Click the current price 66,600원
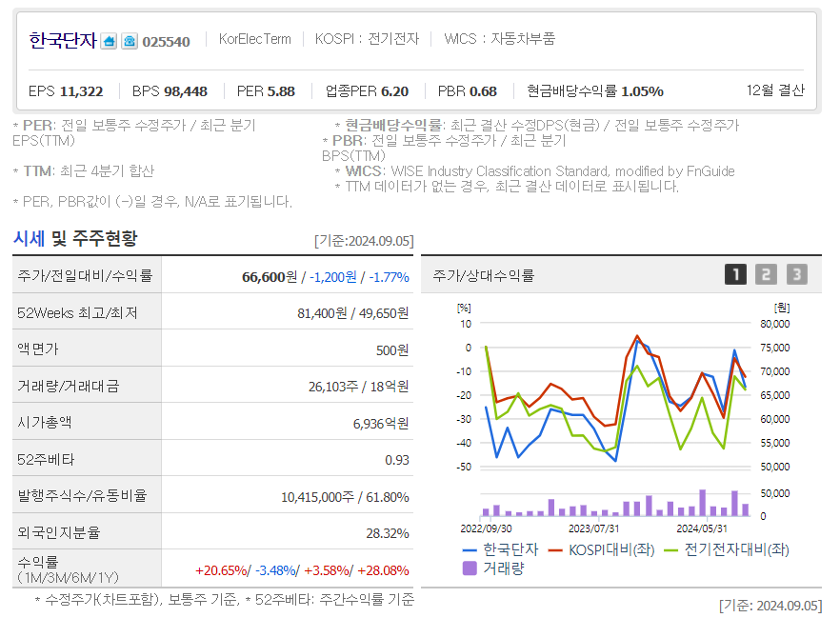The image size is (840, 618). click(270, 277)
